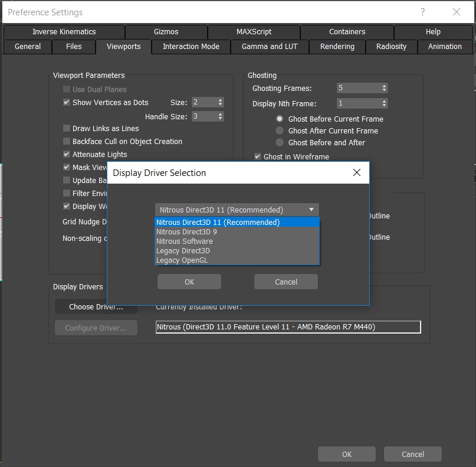Click the Configure Driver button

click(96, 328)
